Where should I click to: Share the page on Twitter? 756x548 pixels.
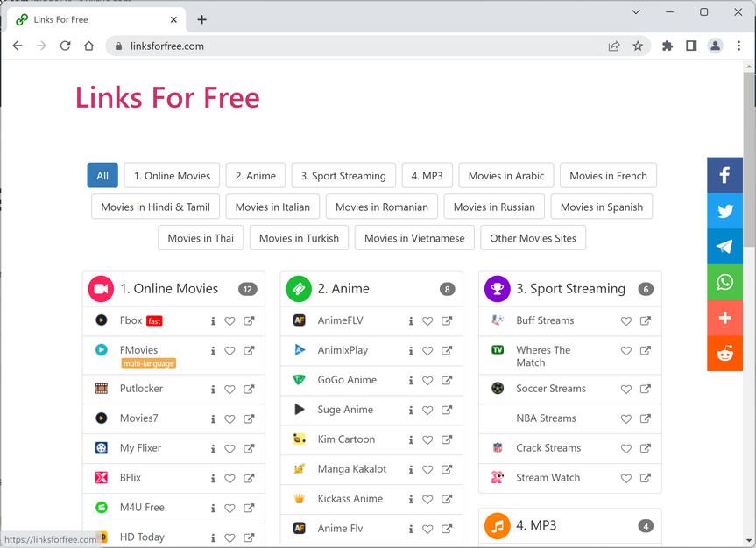pyautogui.click(x=724, y=211)
